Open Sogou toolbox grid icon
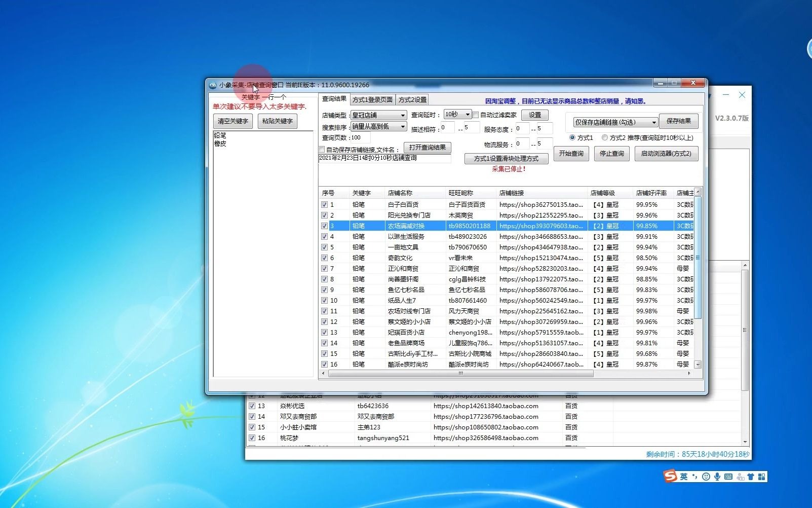The height and width of the screenshot is (508, 812). pos(762,477)
